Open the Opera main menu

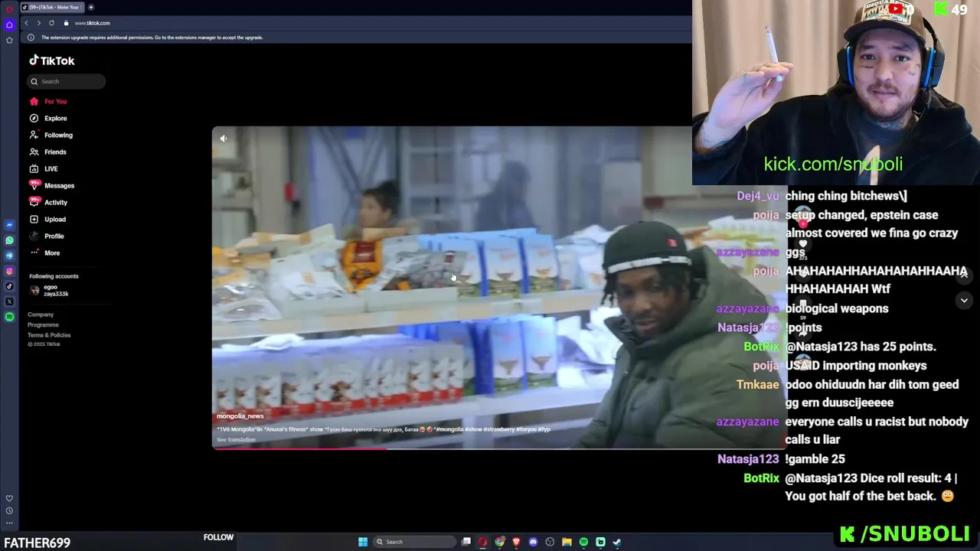click(9, 9)
